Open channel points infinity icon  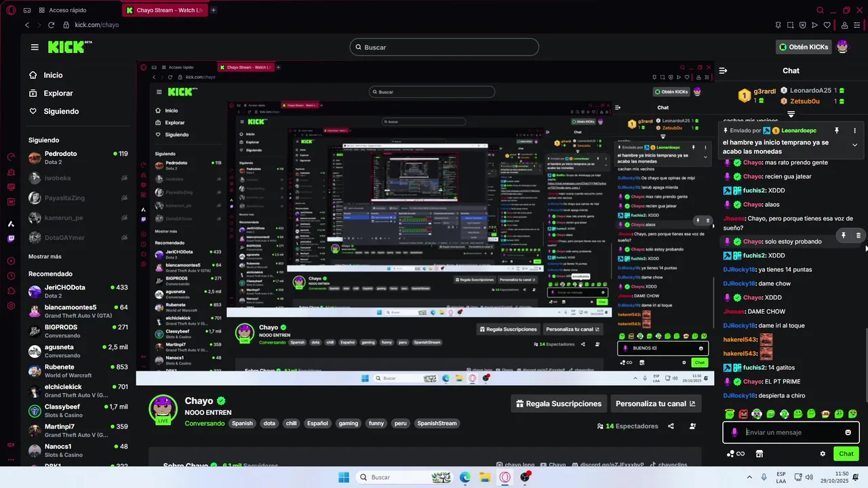[735, 453]
